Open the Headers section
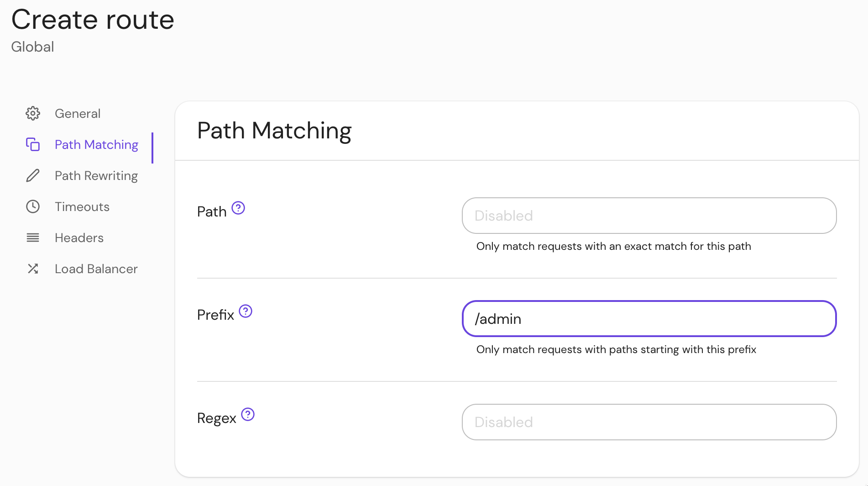Viewport: 868px width, 486px height. pyautogui.click(x=78, y=238)
